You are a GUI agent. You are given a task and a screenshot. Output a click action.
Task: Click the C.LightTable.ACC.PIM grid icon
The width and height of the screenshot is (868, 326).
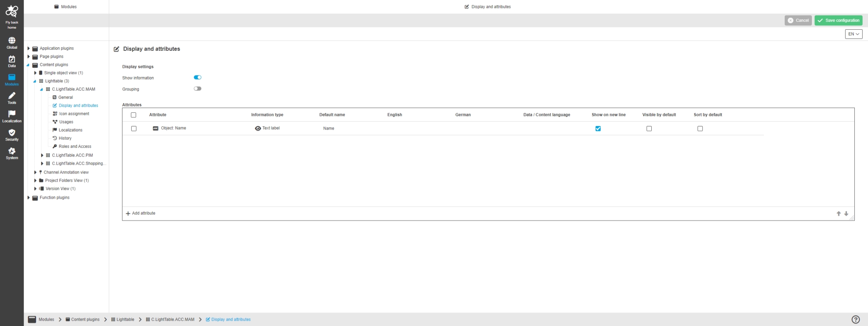pos(48,155)
